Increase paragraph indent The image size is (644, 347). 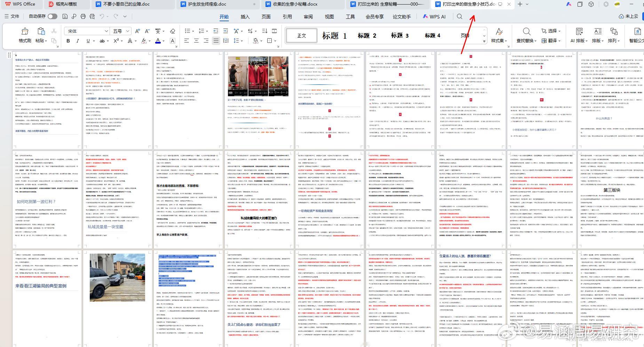[x=225, y=31]
